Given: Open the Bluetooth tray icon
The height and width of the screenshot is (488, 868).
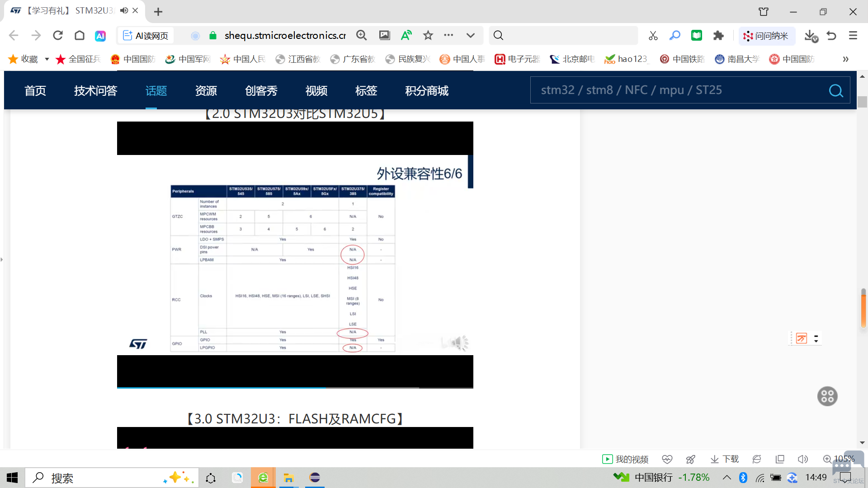Looking at the screenshot, I should click(x=743, y=477).
